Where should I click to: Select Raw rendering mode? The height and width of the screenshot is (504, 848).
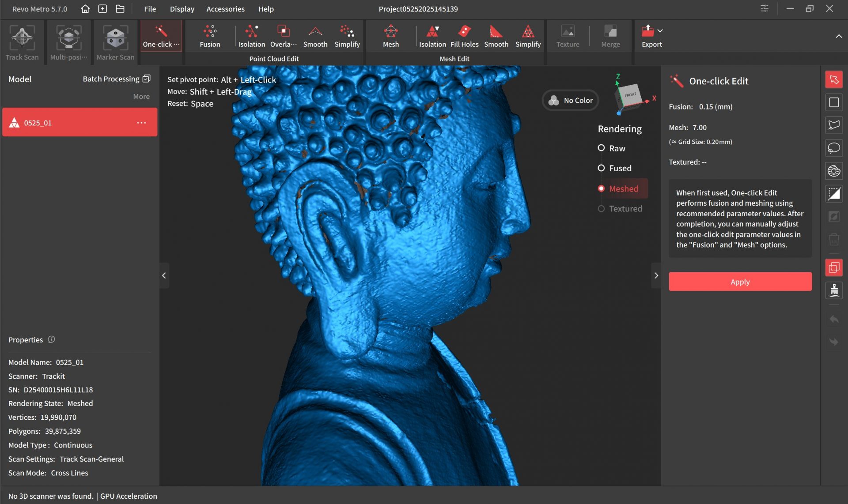coord(601,148)
